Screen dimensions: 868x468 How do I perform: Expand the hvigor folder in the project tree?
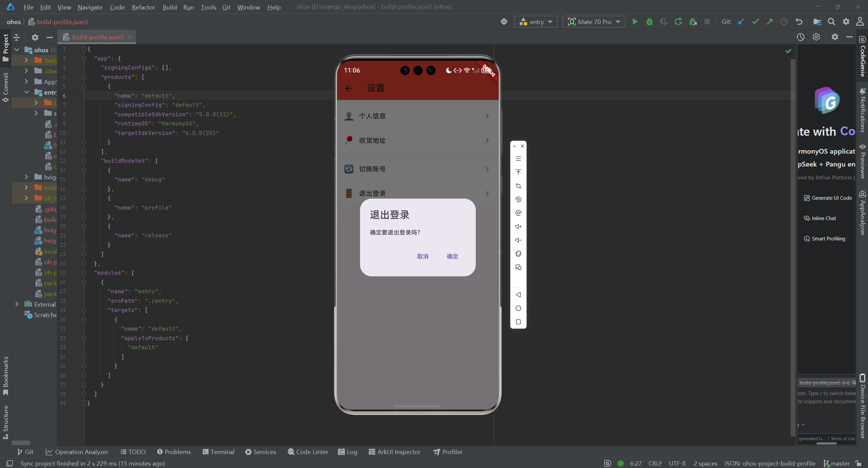pyautogui.click(x=26, y=177)
